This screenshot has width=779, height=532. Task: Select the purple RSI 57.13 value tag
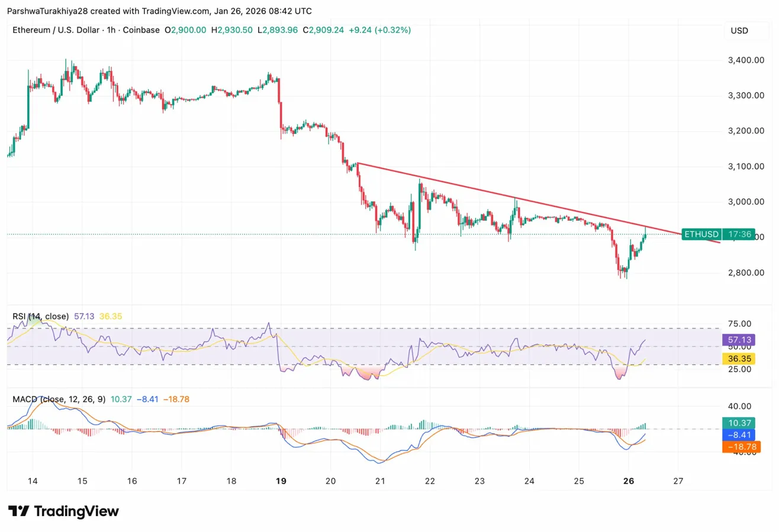click(738, 340)
